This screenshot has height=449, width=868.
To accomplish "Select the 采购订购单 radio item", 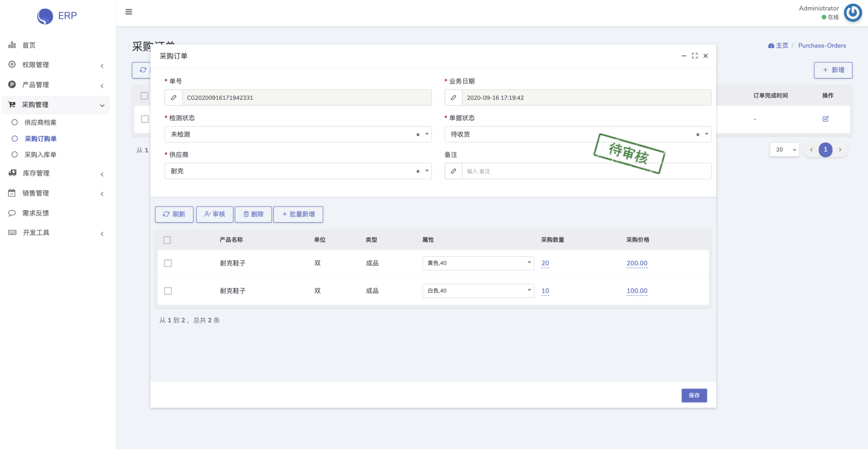I will click(x=14, y=138).
